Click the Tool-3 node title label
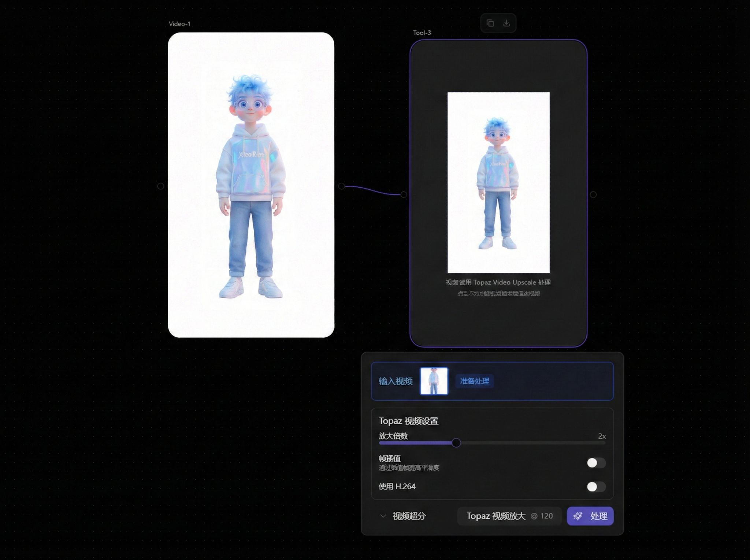The width and height of the screenshot is (750, 560). tap(422, 33)
